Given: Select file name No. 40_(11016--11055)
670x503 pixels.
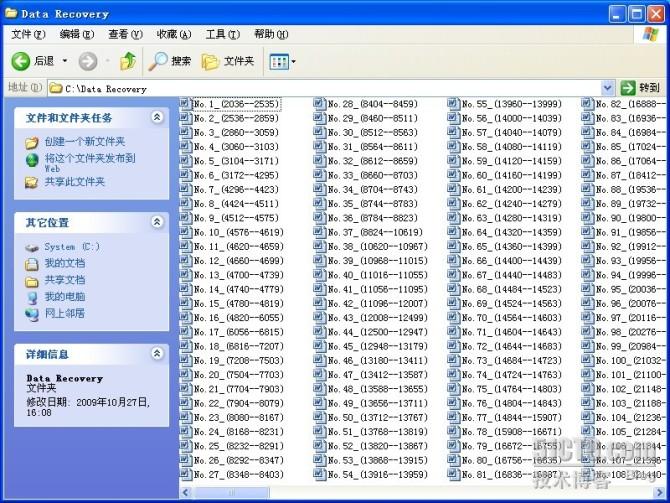Looking at the screenshot, I should 377,275.
